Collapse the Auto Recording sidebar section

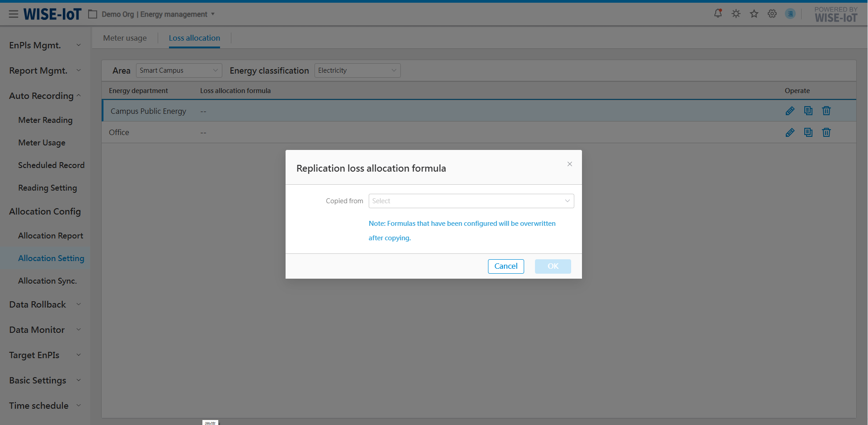pyautogui.click(x=45, y=96)
